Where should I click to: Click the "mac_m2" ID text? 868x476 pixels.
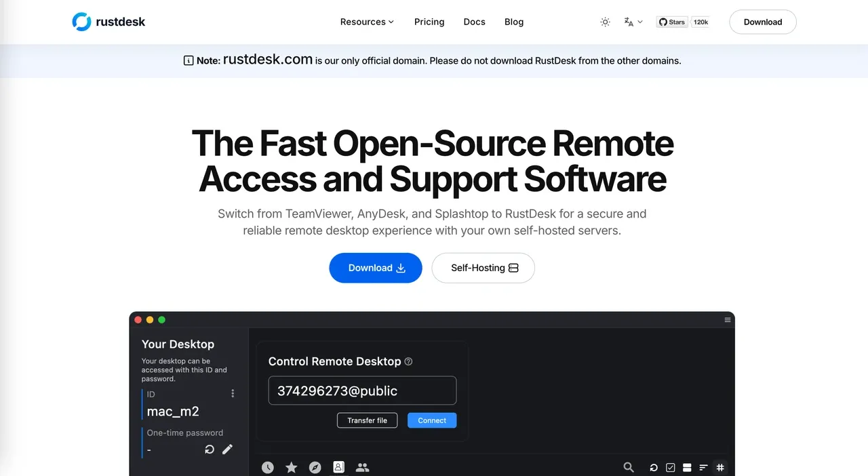173,411
